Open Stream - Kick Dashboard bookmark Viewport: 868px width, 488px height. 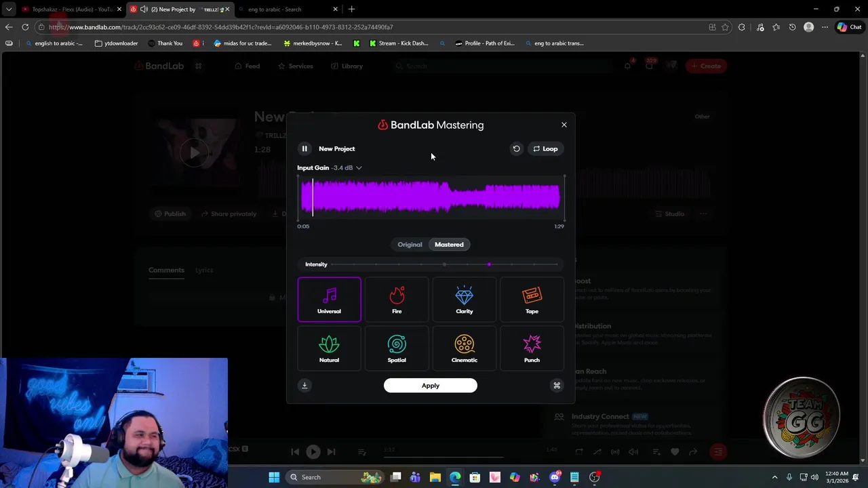[399, 43]
